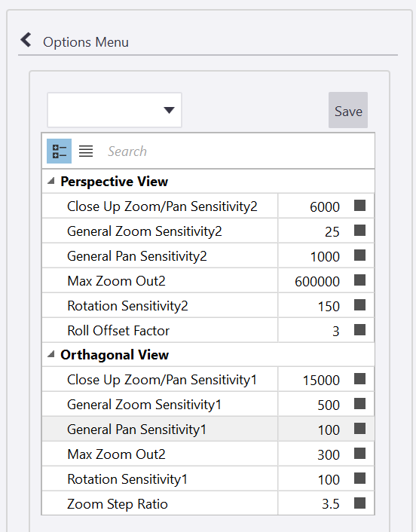Open the empty preset dropdown

(115, 110)
